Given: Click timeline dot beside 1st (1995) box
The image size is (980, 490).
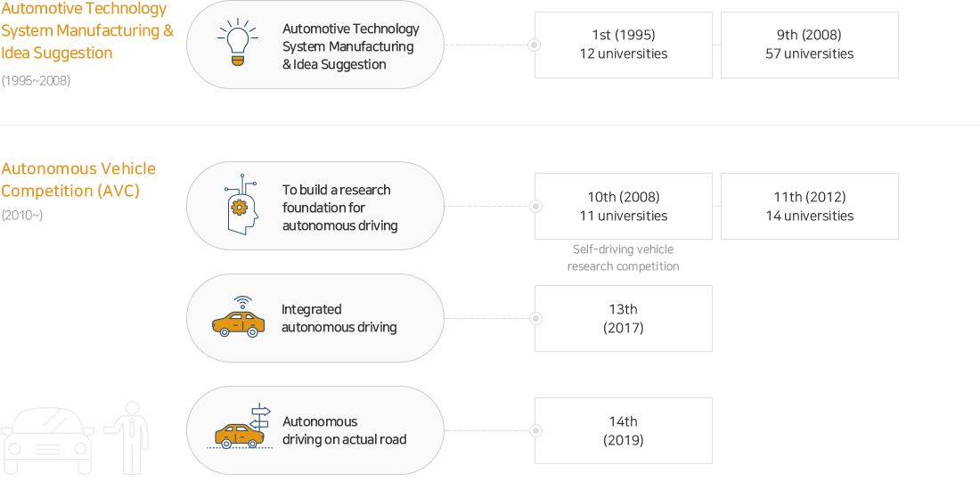Looking at the screenshot, I should (x=535, y=45).
